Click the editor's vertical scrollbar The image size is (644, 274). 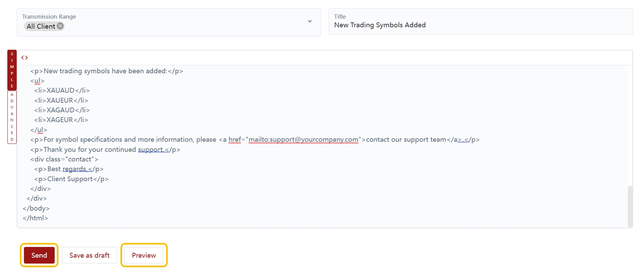[x=630, y=206]
